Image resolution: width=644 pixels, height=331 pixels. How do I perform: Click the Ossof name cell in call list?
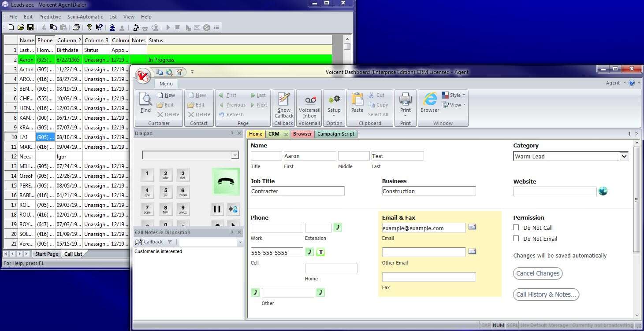tap(27, 176)
